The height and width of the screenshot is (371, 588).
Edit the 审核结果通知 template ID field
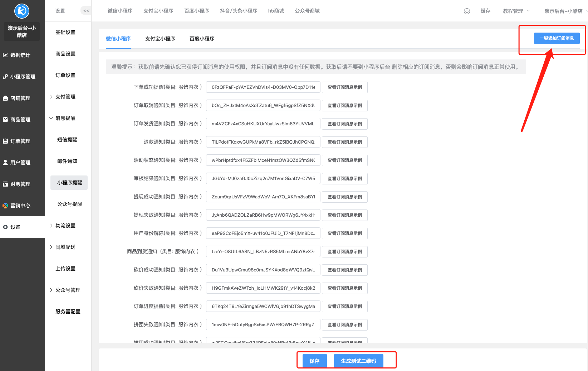(x=263, y=179)
